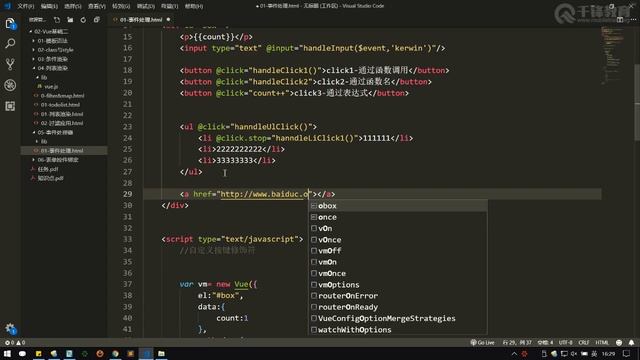Click the editor vertical scrollbar thumb

pyautogui.click(x=637, y=102)
